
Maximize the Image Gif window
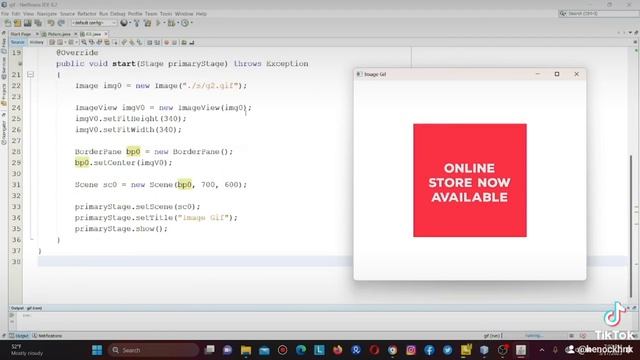pyautogui.click(x=557, y=74)
